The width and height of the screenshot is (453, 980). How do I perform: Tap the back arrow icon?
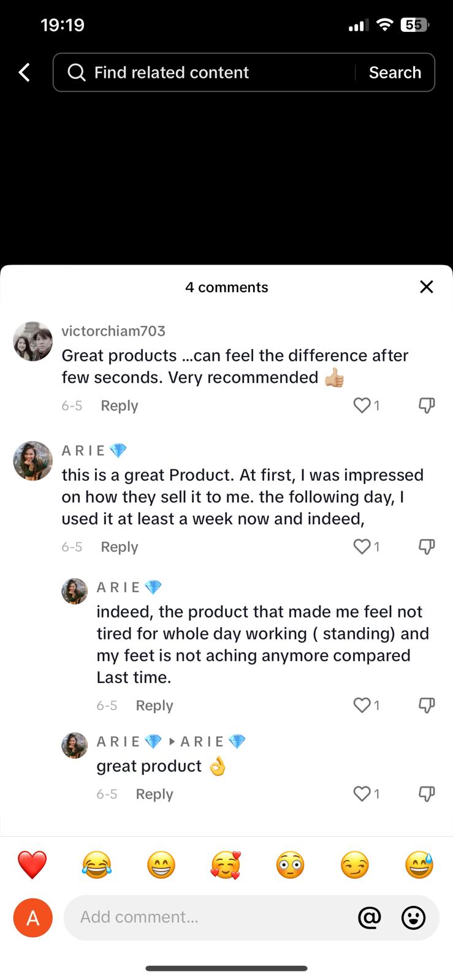(x=25, y=72)
